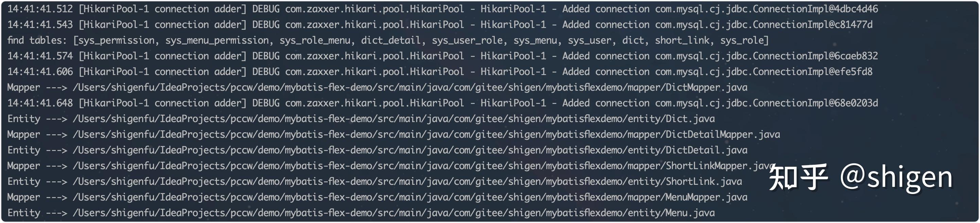Image resolution: width=980 pixels, height=223 pixels.
Task: Open the DictDetail.java entity path
Action: pyautogui.click(x=410, y=150)
